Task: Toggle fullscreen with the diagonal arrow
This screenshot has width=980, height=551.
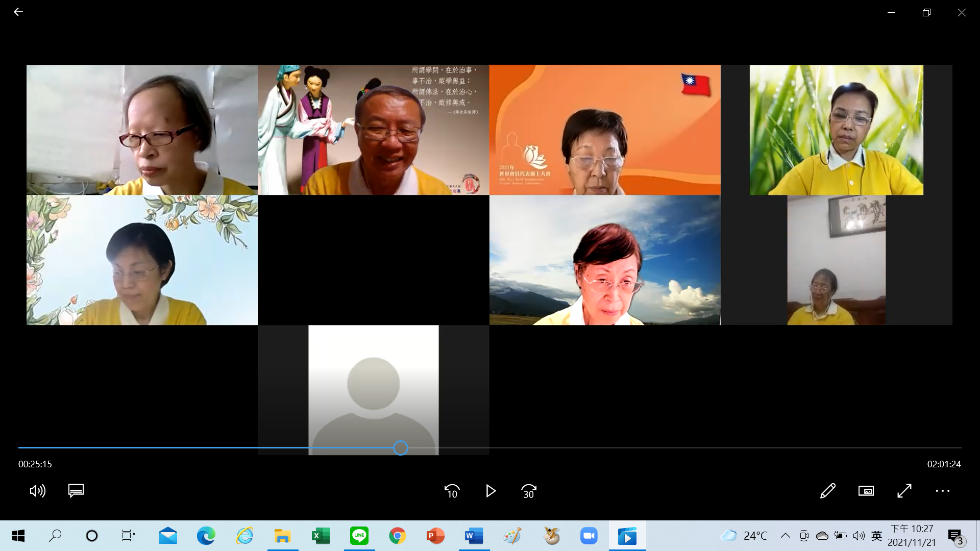Action: (x=904, y=491)
